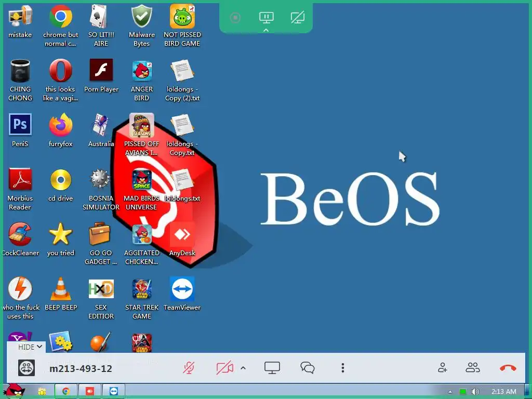Screen dimensions: 532x399
Task: Expand camera options chevron arrow
Action: pos(243,368)
